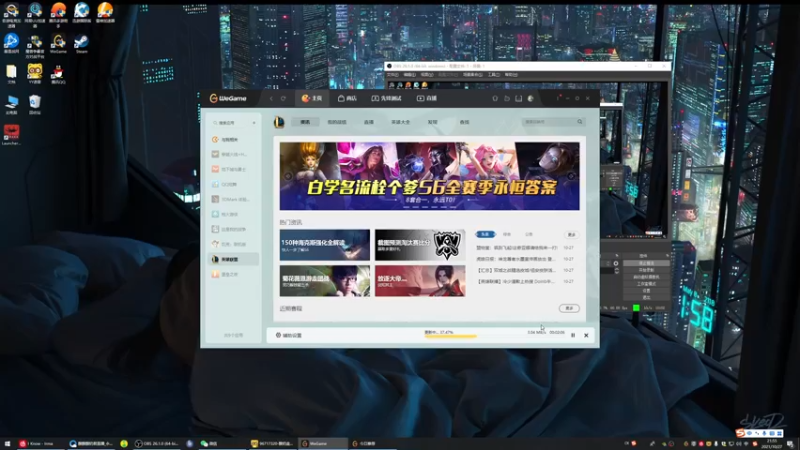Click the yellow update progress bar
The height and width of the screenshot is (450, 800).
[451, 336]
